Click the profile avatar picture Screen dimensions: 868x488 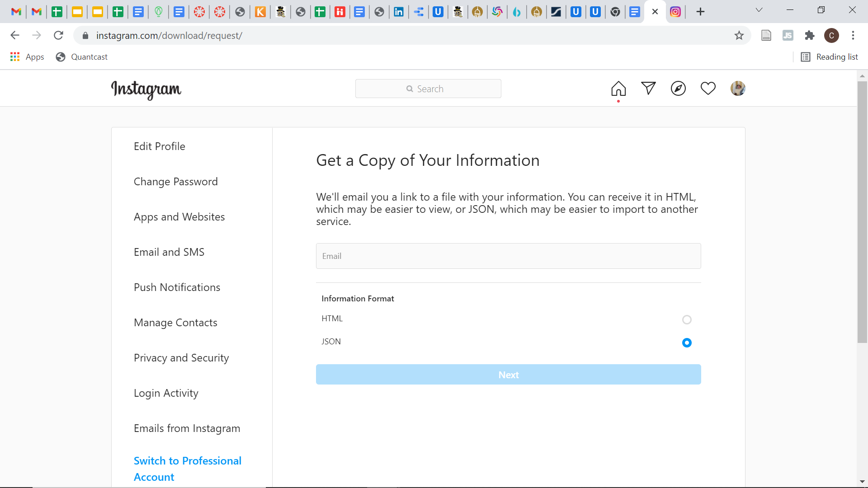pyautogui.click(x=738, y=89)
